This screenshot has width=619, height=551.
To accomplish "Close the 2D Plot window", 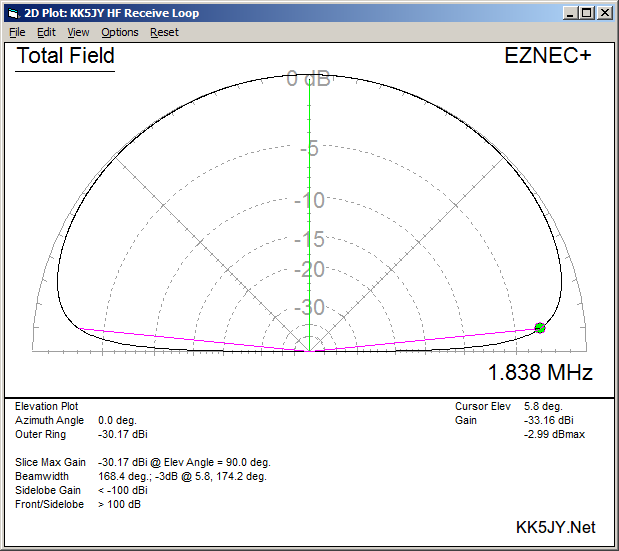I will point(605,13).
